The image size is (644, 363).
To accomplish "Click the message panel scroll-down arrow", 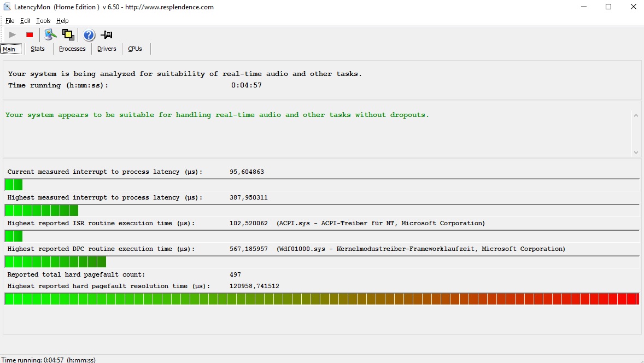I will 636,152.
